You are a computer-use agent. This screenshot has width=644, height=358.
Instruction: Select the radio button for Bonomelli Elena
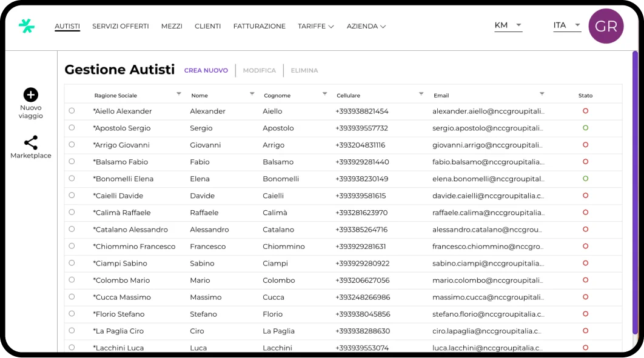click(x=72, y=179)
